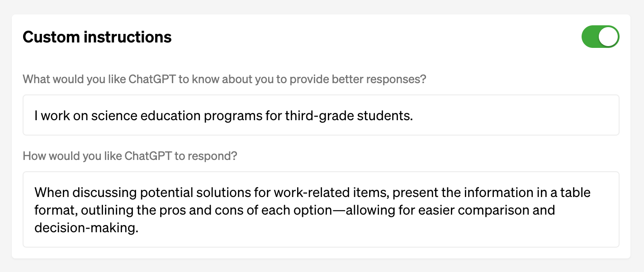
Task: Place cursor in the words "science education"
Action: point(146,116)
